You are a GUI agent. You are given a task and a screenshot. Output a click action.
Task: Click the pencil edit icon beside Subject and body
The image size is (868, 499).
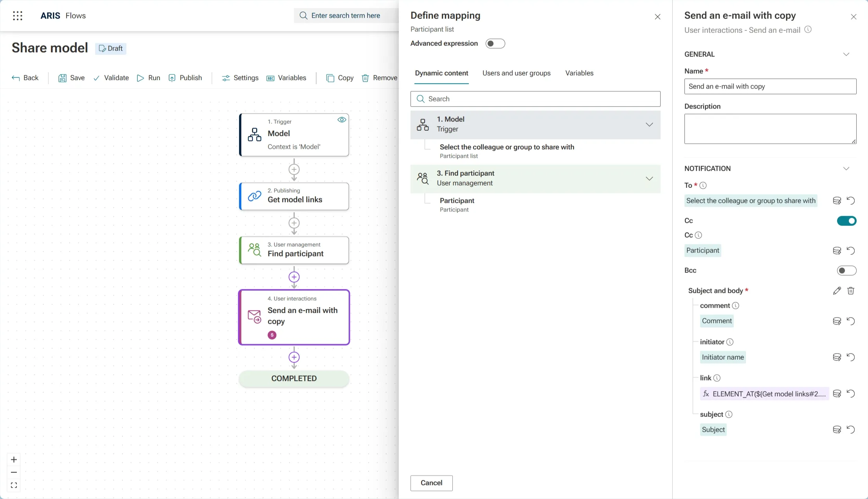click(837, 291)
